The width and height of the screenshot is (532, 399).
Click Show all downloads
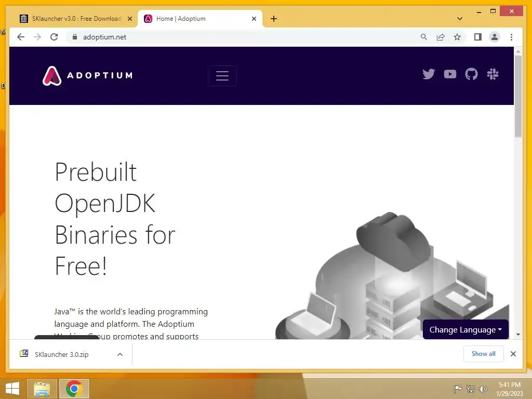pyautogui.click(x=484, y=353)
